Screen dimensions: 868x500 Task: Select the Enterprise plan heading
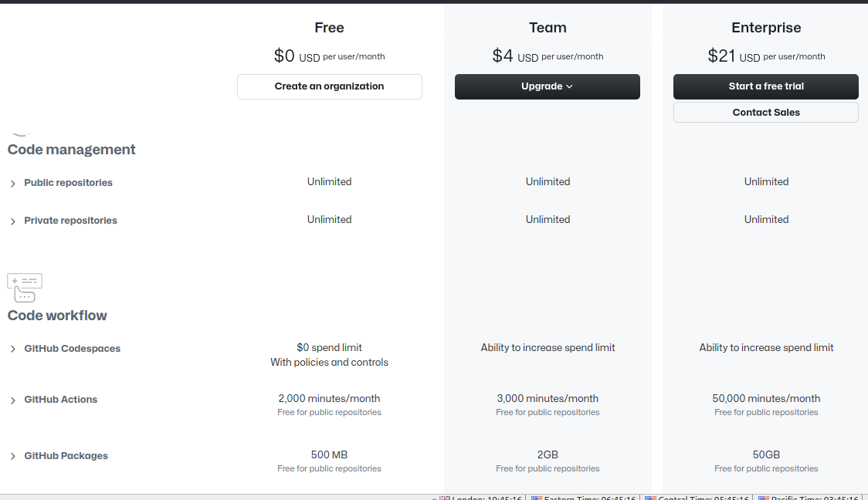coord(766,28)
